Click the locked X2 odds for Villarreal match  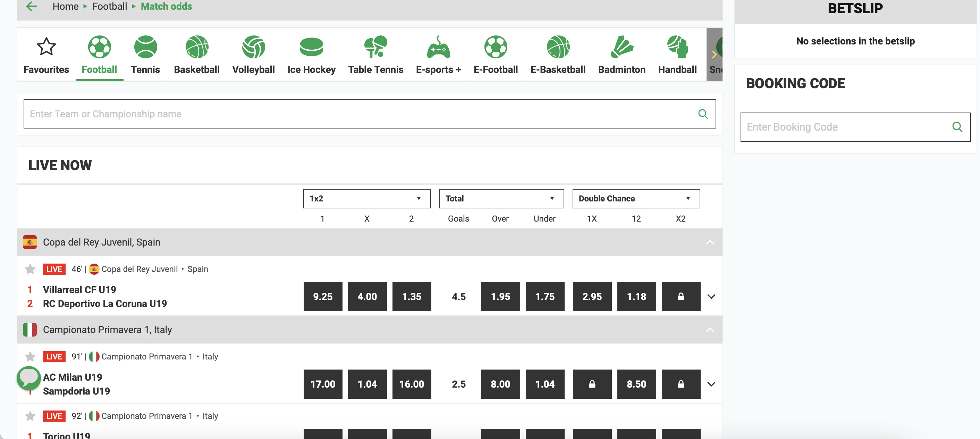tap(681, 296)
